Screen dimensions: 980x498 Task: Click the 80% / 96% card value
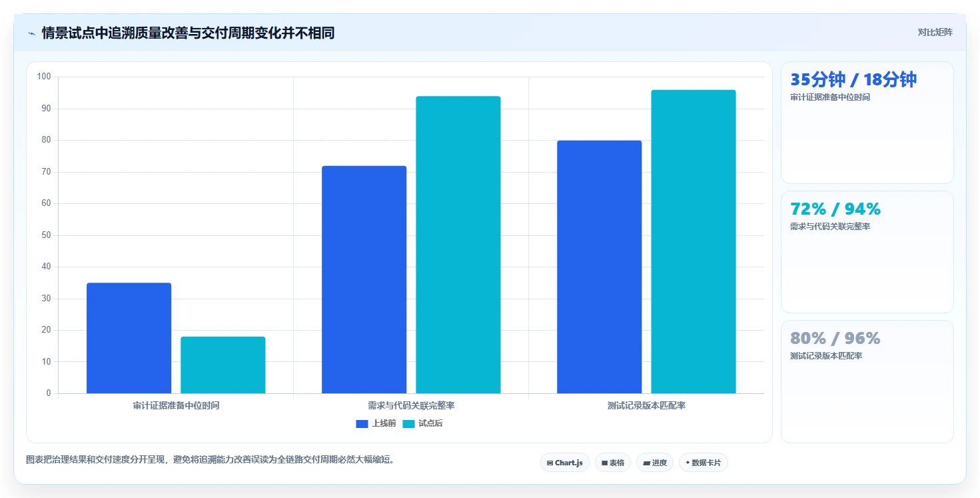[835, 338]
